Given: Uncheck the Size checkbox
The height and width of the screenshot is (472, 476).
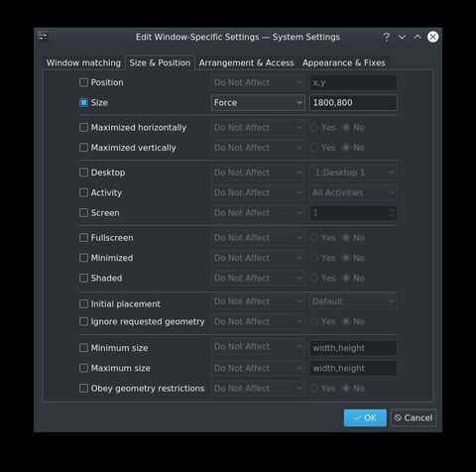Looking at the screenshot, I should coord(83,102).
